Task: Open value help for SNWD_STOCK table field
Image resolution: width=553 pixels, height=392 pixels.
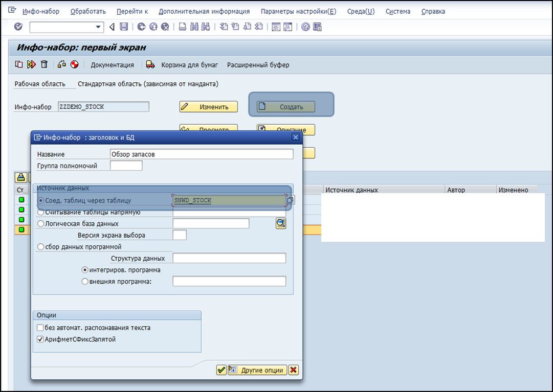Action: (290, 200)
